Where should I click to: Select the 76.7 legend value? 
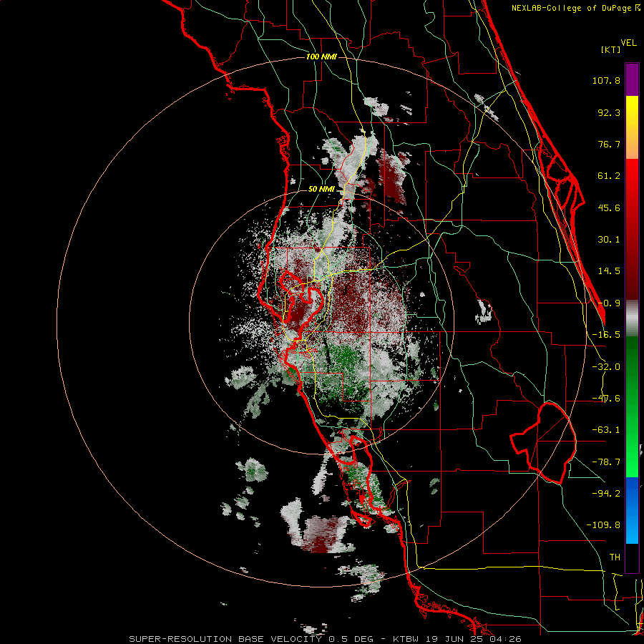coord(609,144)
